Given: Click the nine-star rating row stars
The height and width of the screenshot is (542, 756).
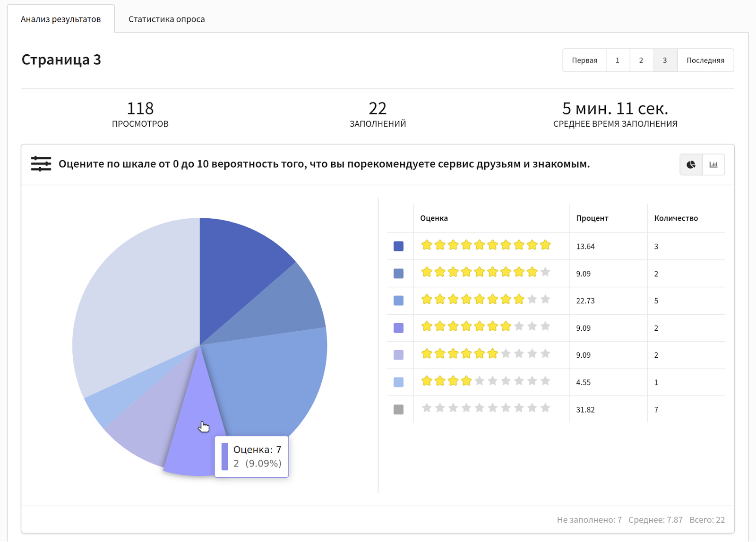Looking at the screenshot, I should [486, 272].
